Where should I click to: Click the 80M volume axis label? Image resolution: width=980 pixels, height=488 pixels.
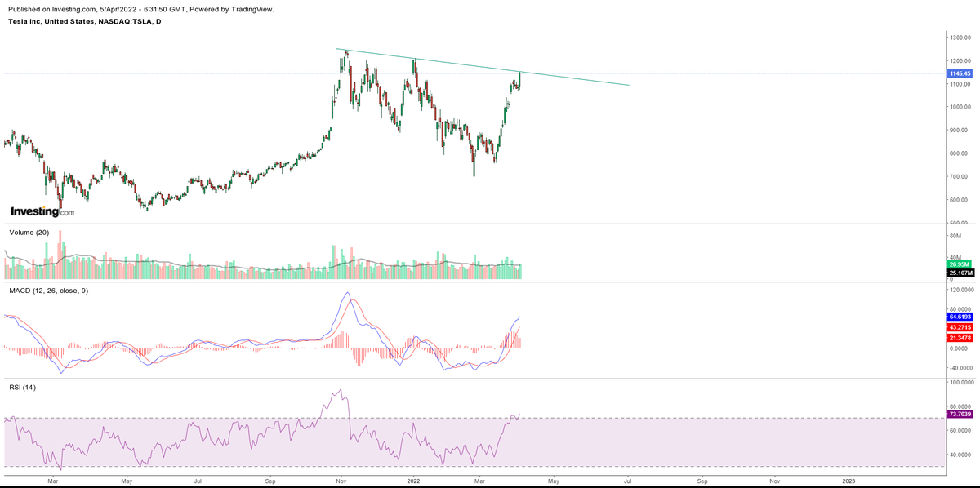pos(955,237)
